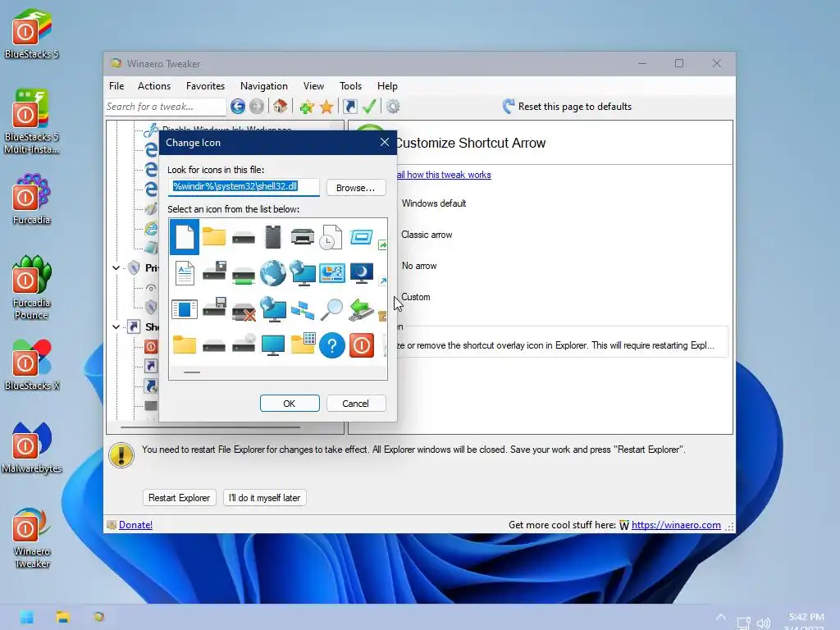Select the control panel chart icon
840x630 pixels.
click(x=331, y=272)
